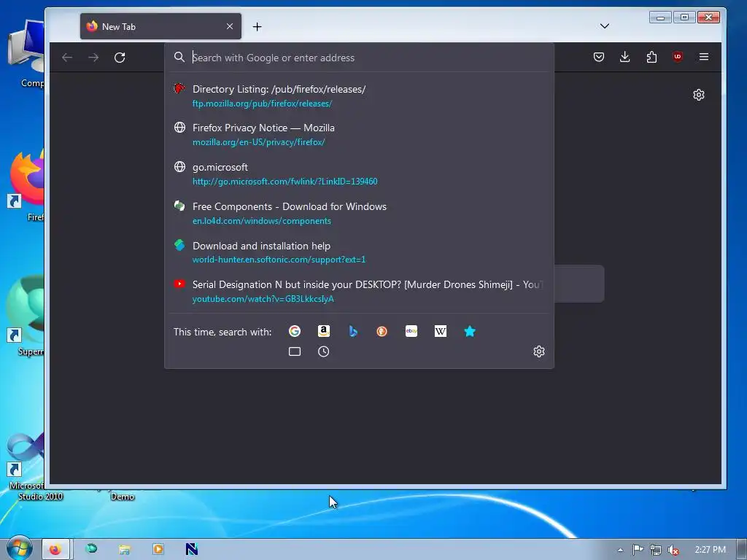Viewport: 747px width, 560px height.
Task: Open the file explorer taskbar icon
Action: click(x=124, y=550)
